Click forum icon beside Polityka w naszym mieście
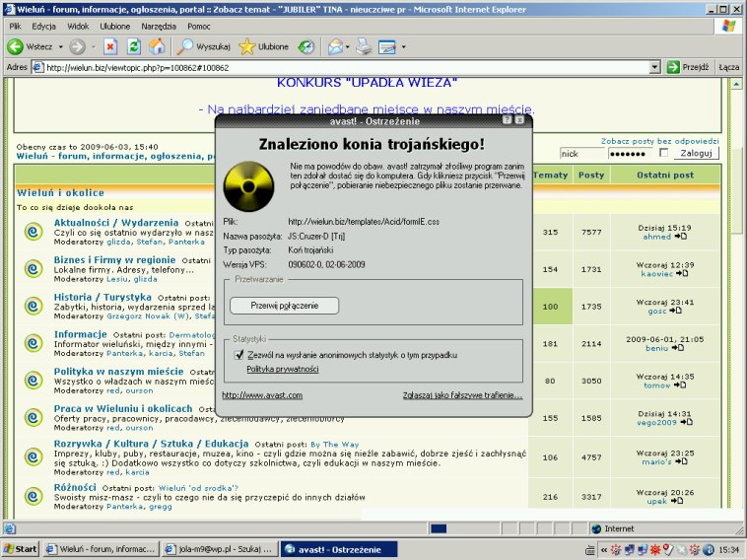 pos(34,381)
